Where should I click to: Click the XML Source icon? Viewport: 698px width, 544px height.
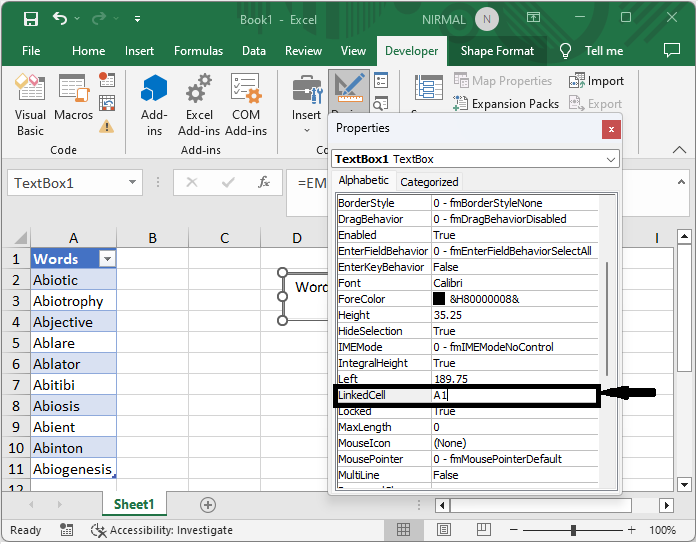tap(428, 88)
